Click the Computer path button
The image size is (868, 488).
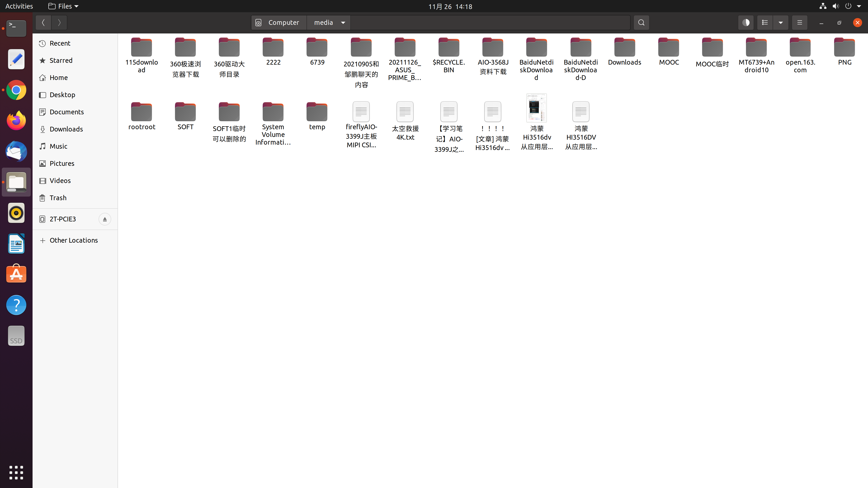279,23
